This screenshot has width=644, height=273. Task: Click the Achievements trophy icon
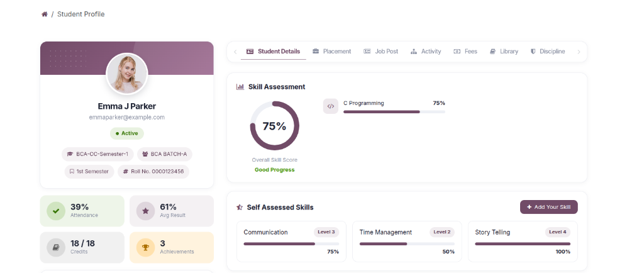pos(145,248)
